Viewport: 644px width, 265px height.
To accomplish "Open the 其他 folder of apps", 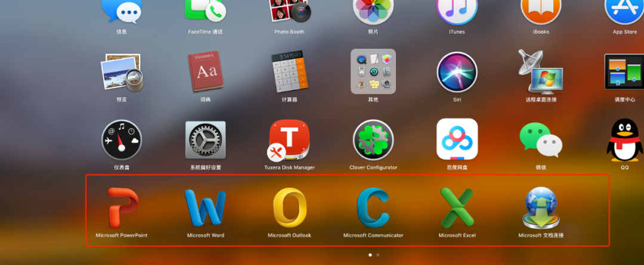I will (373, 71).
